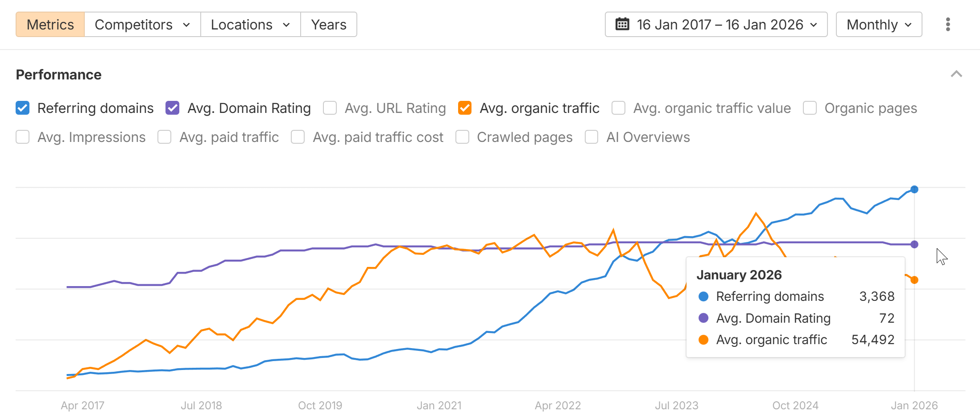980x420 pixels.
Task: Collapse the Performance section chevron
Action: point(956,74)
